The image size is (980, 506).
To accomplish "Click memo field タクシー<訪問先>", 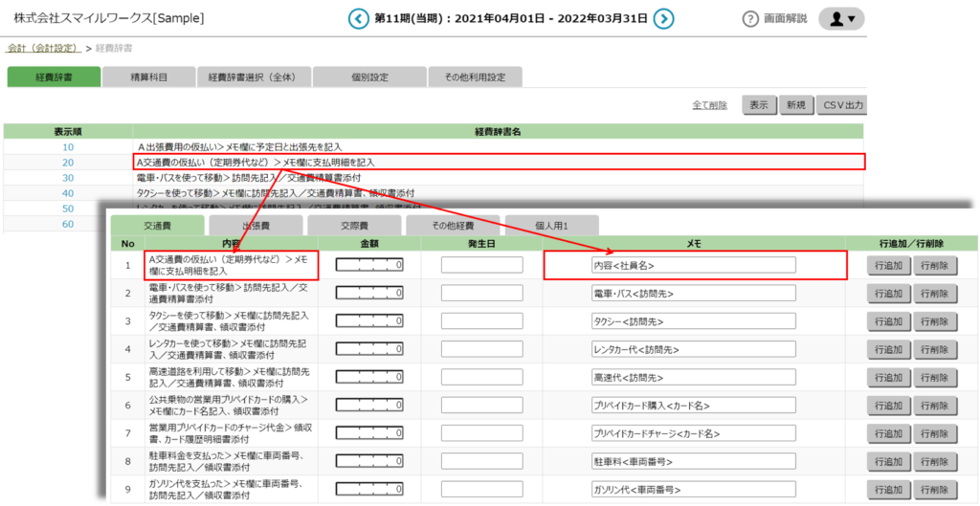I will (693, 321).
